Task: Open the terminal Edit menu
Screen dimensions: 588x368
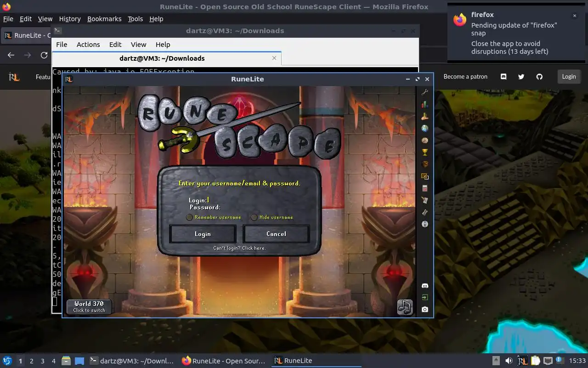Action: pyautogui.click(x=115, y=45)
